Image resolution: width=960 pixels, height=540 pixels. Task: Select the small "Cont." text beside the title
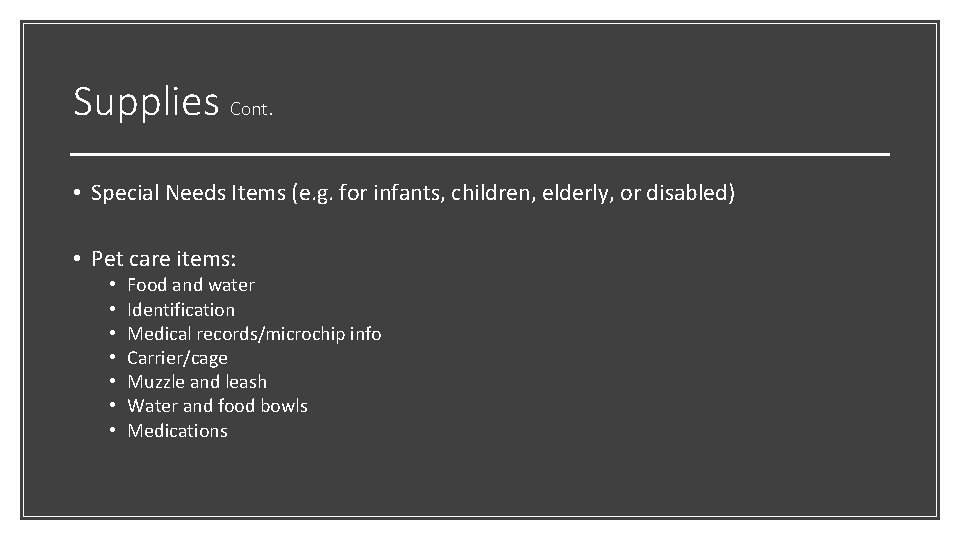(x=251, y=111)
